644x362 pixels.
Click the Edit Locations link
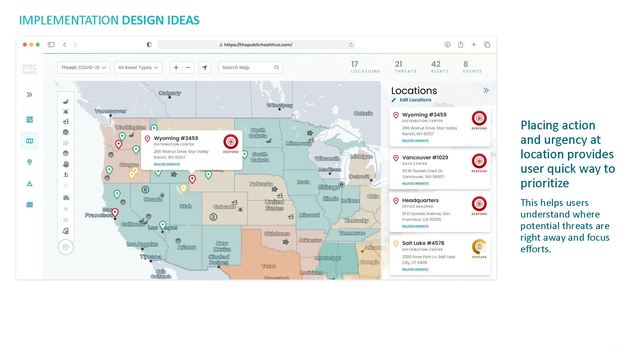click(x=415, y=100)
